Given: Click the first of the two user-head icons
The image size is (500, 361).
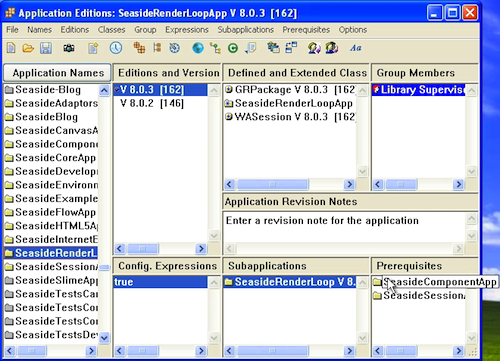Looking at the screenshot, I should click(x=314, y=48).
